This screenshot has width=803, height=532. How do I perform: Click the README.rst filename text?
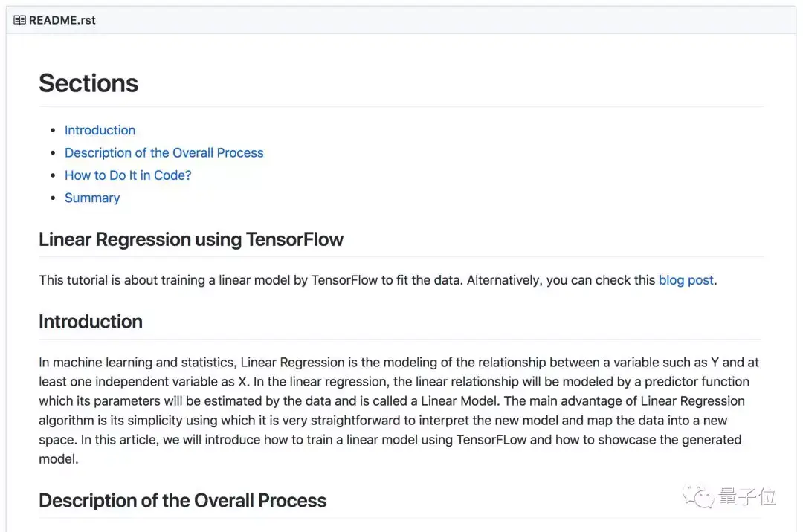coord(61,20)
